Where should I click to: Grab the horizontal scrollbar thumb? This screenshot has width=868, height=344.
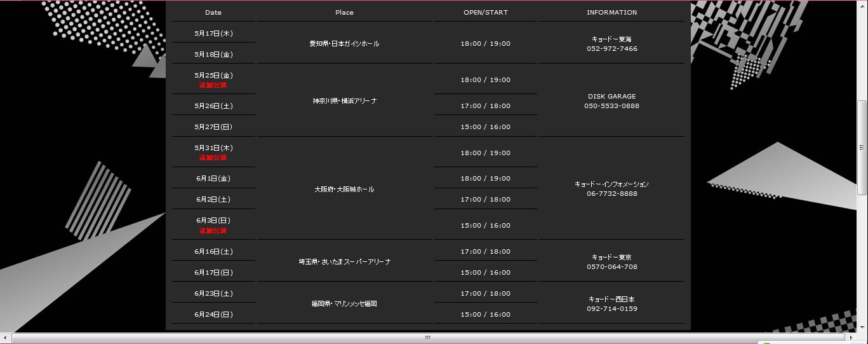tap(427, 338)
